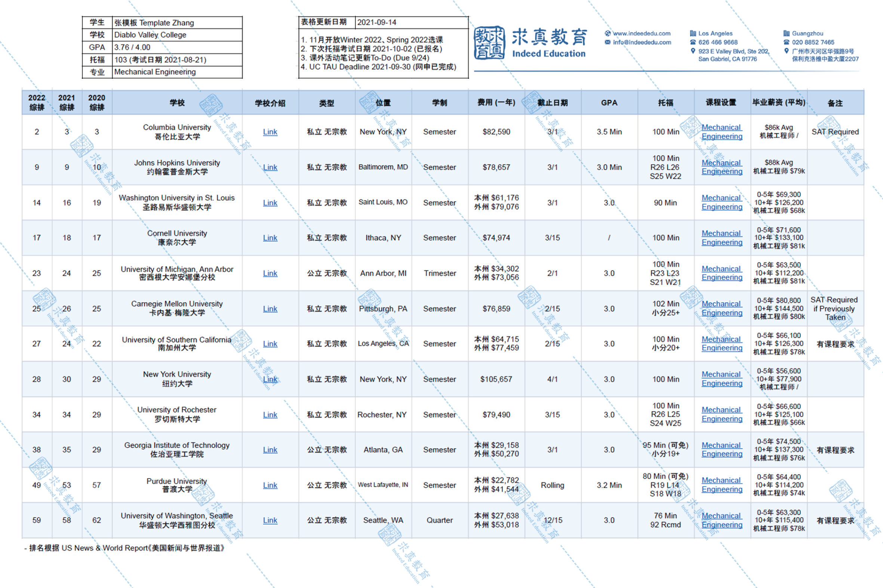This screenshot has width=883, height=588.
Task: Click the Rolling deadline cell for Purdue
Action: pos(553,485)
